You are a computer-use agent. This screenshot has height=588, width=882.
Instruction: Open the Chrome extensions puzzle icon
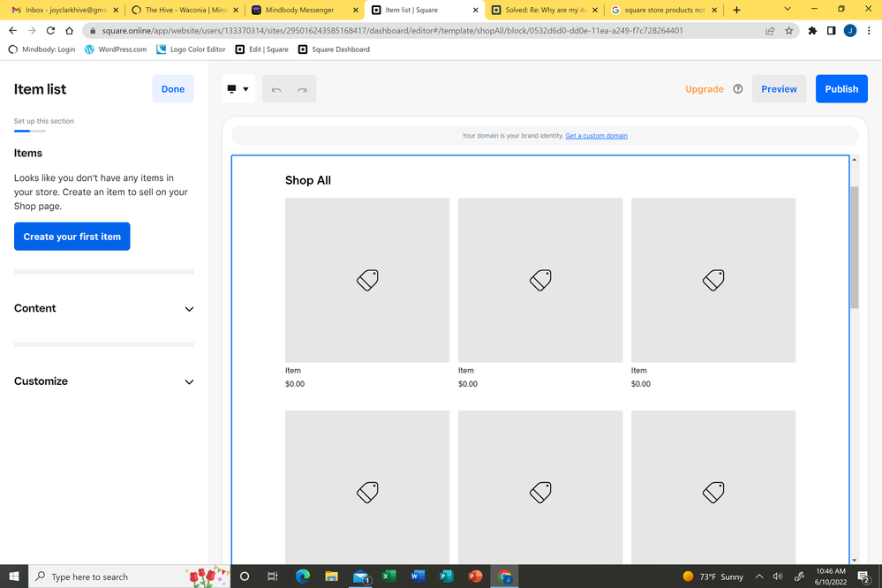point(812,30)
